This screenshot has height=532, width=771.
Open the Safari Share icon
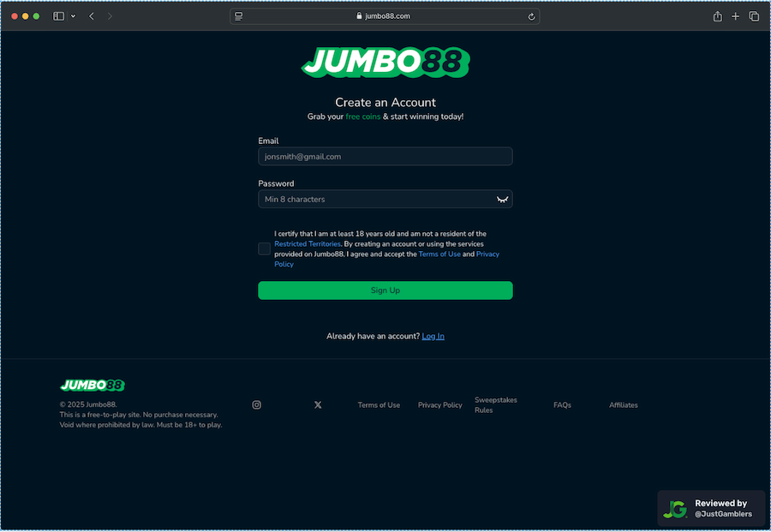click(x=718, y=16)
